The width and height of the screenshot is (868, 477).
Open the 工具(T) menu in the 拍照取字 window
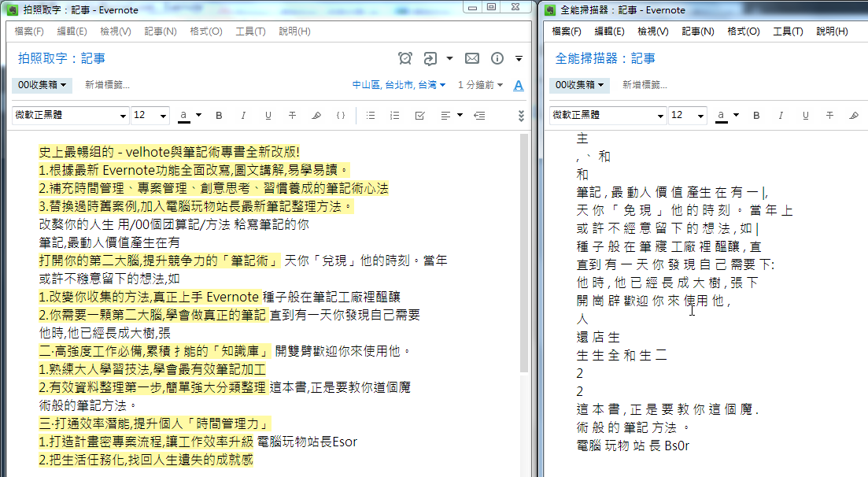pos(250,31)
